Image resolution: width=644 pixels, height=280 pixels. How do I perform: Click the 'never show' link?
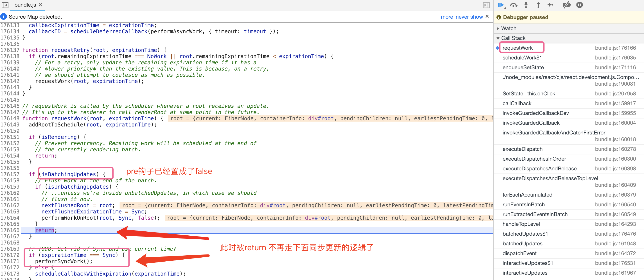coord(469,17)
